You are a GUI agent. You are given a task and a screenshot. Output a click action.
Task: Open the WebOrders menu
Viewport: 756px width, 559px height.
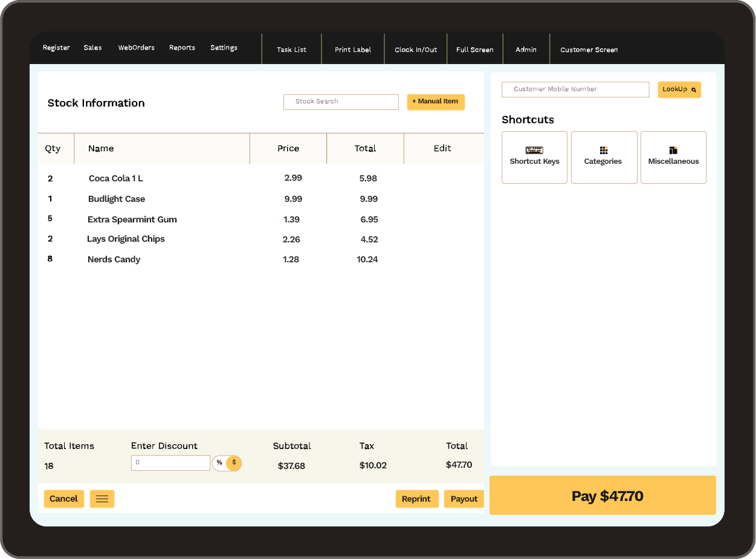(136, 48)
